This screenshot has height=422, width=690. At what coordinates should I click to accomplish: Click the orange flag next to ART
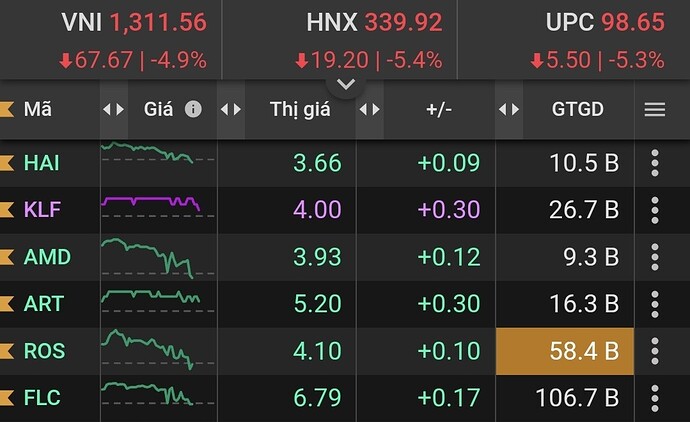7,304
